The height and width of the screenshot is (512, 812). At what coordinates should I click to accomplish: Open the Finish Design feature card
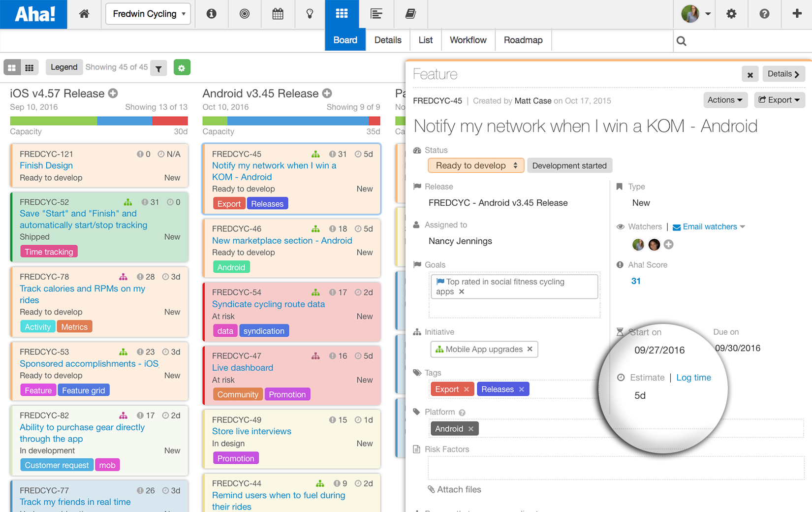click(x=46, y=165)
